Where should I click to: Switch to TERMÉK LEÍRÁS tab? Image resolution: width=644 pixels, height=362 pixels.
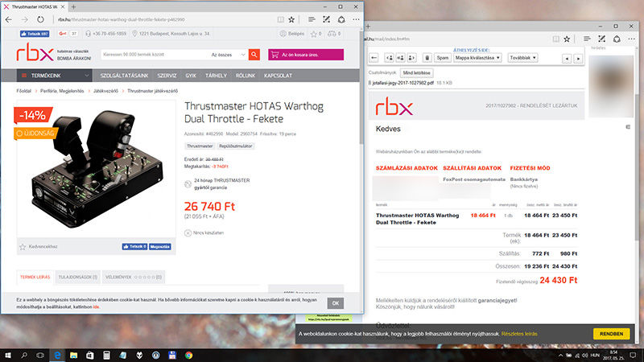(x=35, y=277)
